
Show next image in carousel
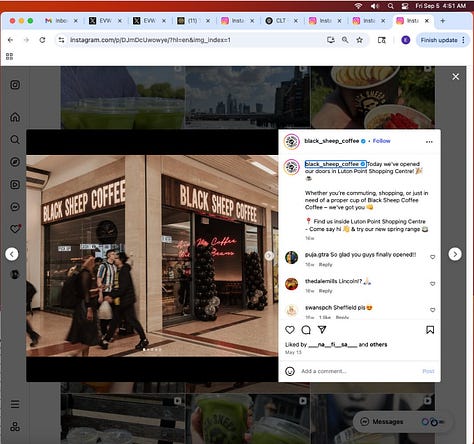[x=269, y=256]
